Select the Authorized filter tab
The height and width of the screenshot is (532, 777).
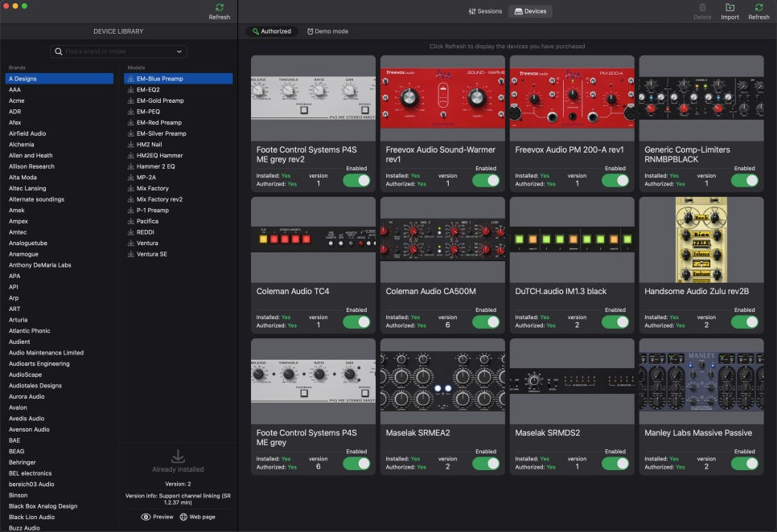[x=272, y=31]
